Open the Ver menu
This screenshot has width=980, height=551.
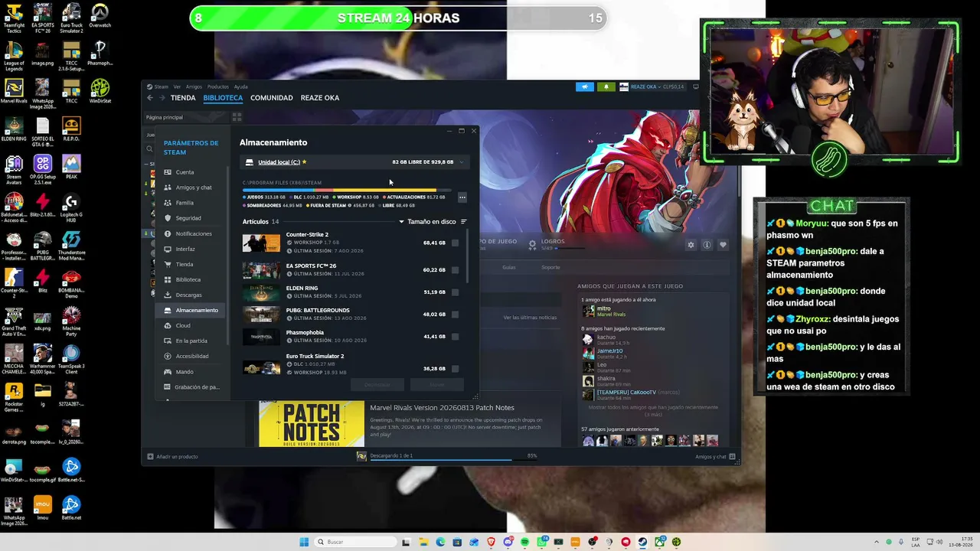click(x=177, y=86)
